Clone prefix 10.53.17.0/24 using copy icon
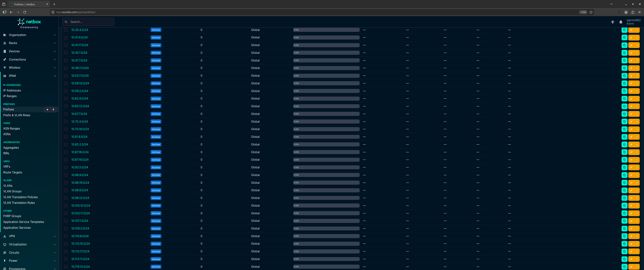 pos(624,76)
